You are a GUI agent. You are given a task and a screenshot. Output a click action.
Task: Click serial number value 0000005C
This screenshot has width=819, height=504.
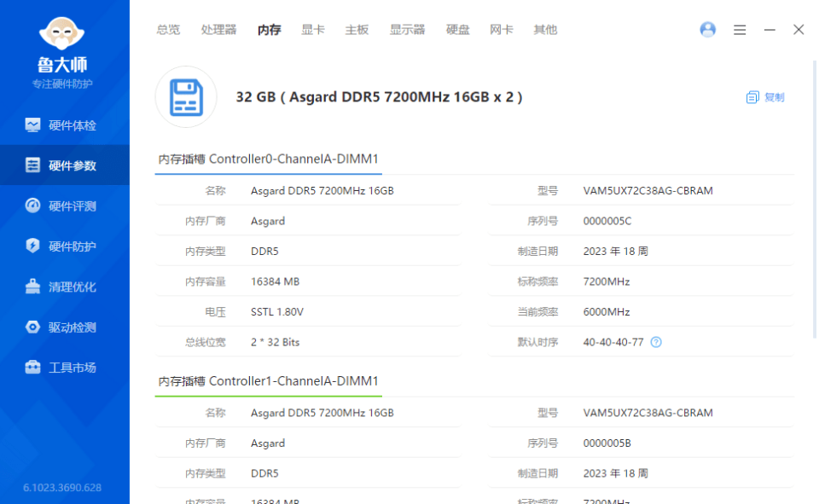(x=607, y=221)
